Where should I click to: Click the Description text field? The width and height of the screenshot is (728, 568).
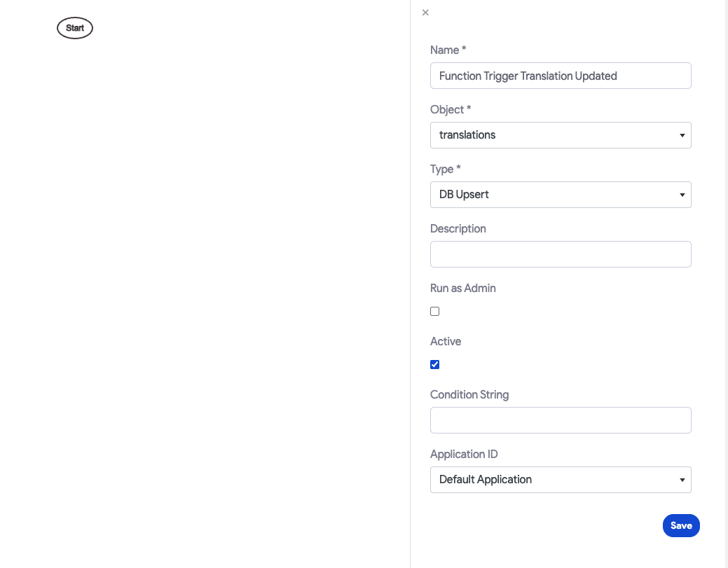561,254
